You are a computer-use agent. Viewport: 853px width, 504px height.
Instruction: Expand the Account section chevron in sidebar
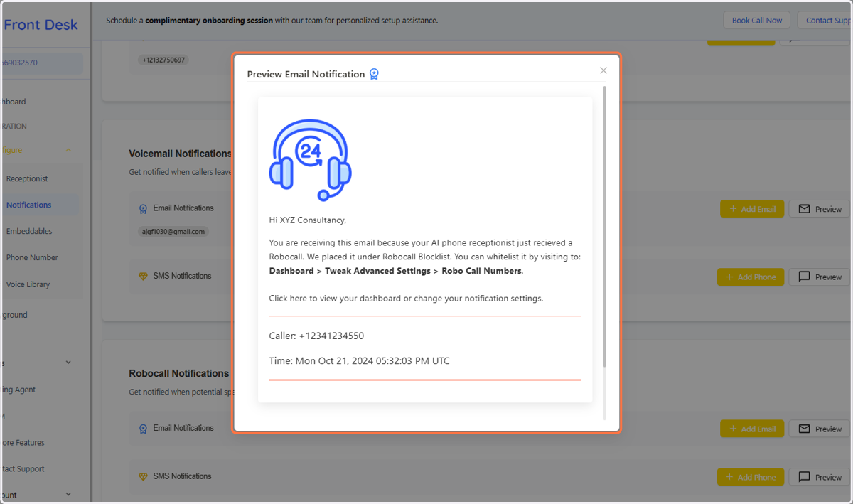(68, 494)
